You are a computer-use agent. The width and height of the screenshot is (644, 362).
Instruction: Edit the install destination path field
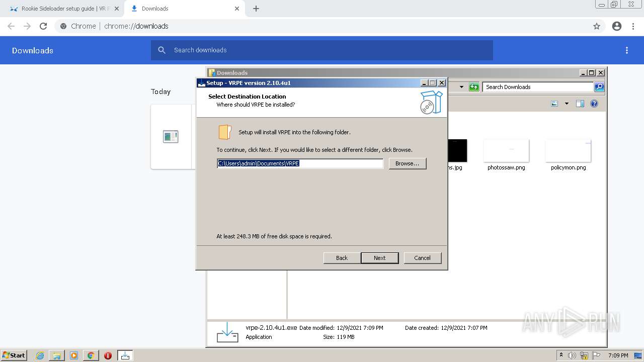click(300, 163)
